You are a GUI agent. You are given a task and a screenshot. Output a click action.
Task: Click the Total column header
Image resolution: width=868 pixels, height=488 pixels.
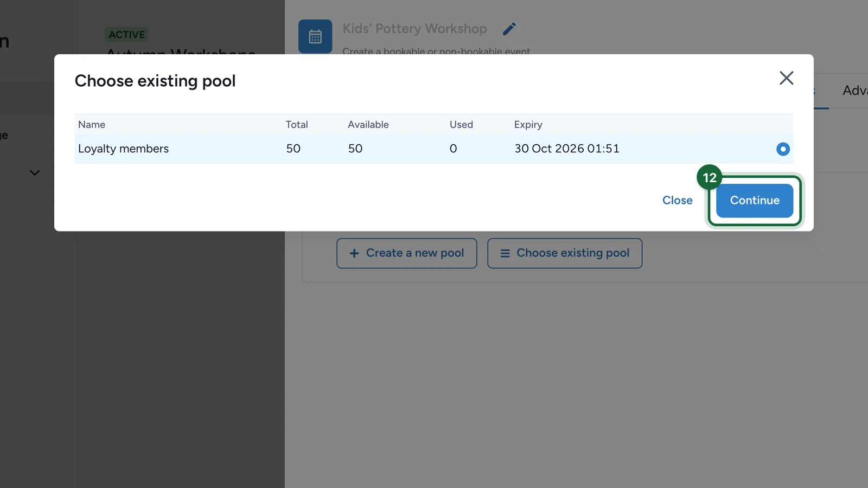point(297,125)
